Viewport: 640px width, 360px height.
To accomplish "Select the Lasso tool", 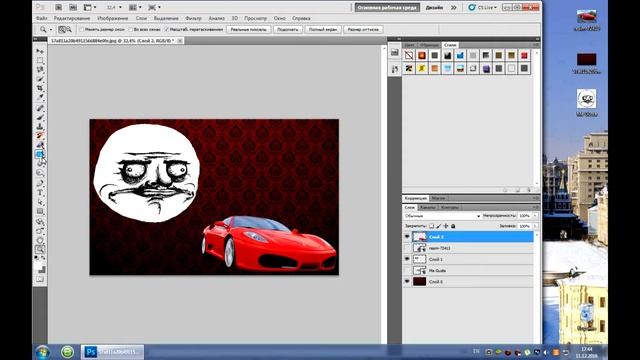I will tap(40, 70).
